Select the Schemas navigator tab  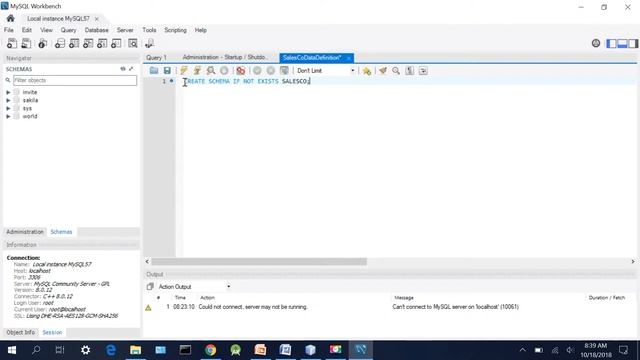point(61,232)
